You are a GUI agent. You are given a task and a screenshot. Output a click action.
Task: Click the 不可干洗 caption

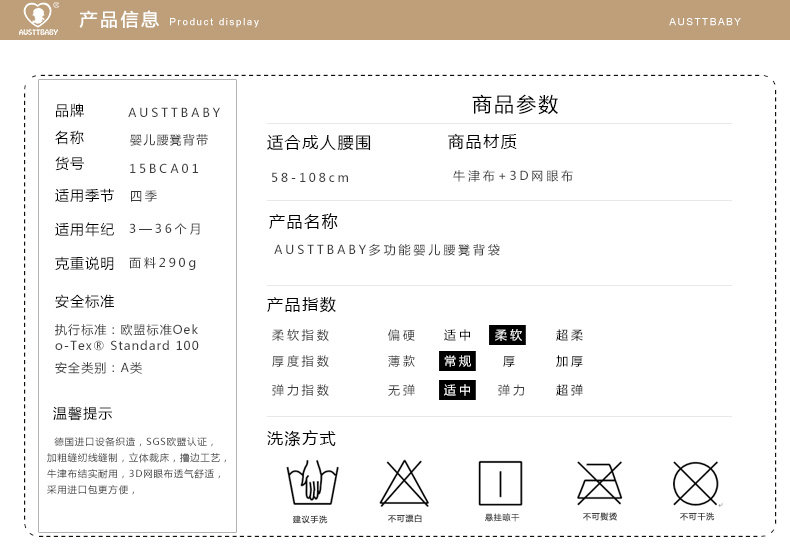(697, 516)
